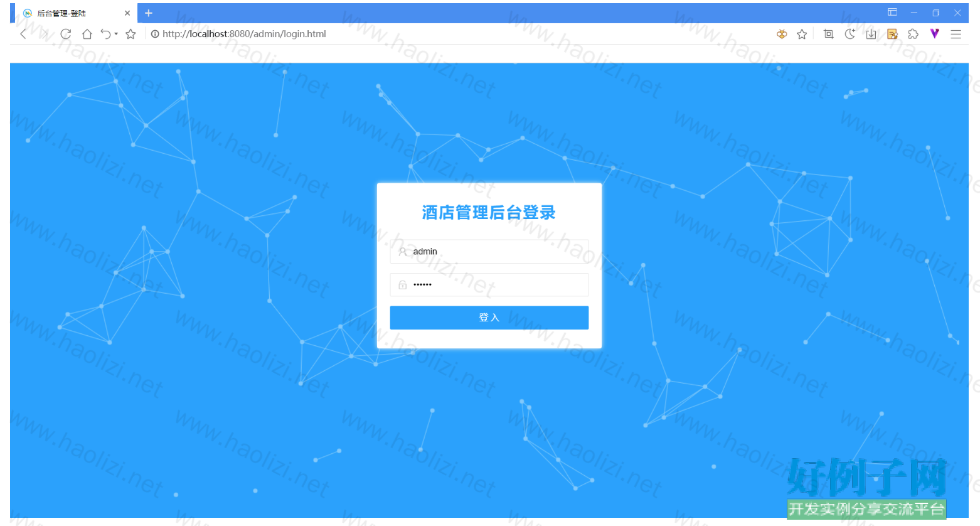Viewport: 980px width, 526px height.
Task: Open the downloads icon in the toolbar
Action: (x=871, y=34)
